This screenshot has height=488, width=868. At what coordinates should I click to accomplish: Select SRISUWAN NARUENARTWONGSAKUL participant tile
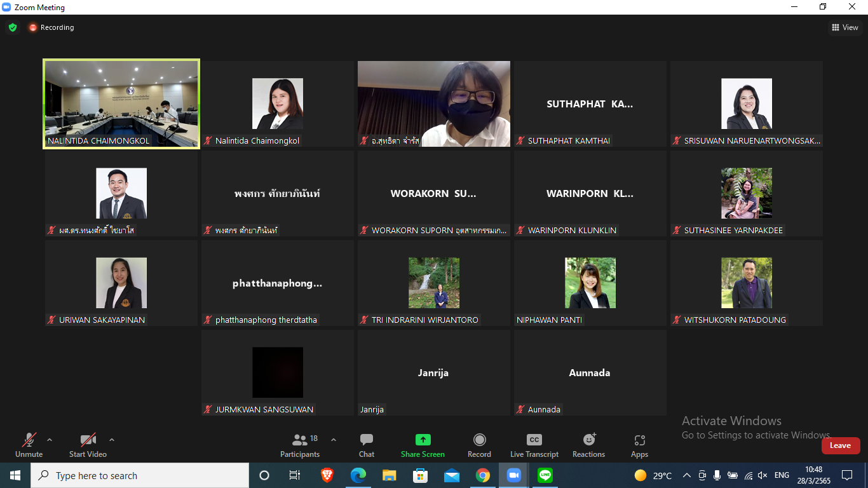(x=747, y=104)
